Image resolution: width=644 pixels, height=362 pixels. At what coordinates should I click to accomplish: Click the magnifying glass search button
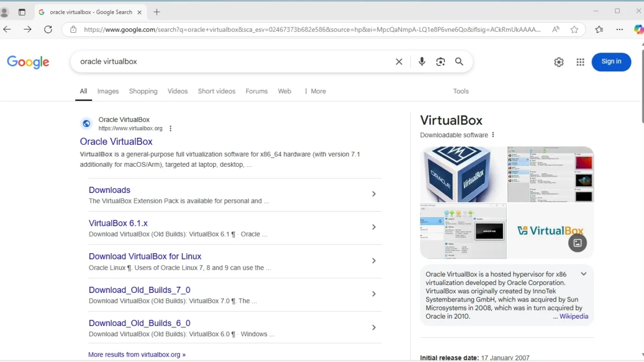[x=459, y=62]
